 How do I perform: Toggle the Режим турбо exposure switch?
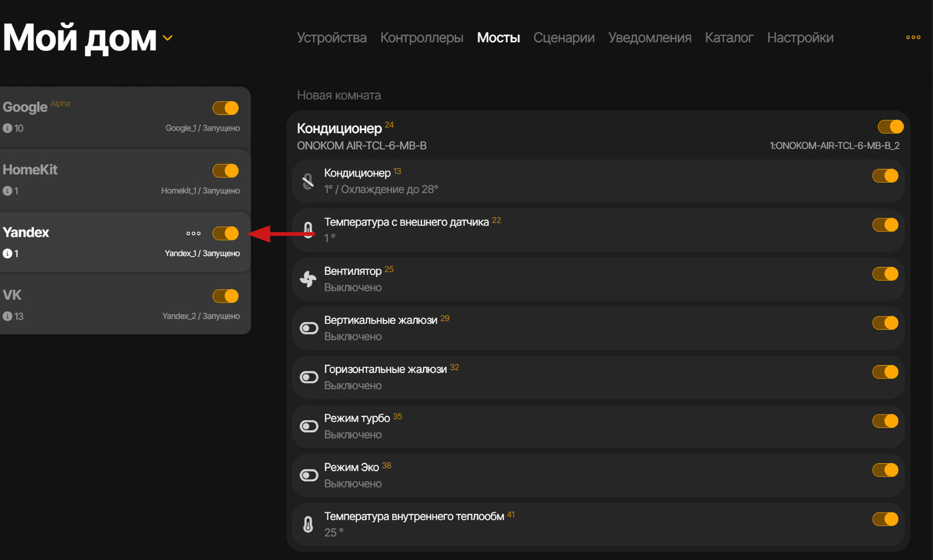tap(886, 421)
